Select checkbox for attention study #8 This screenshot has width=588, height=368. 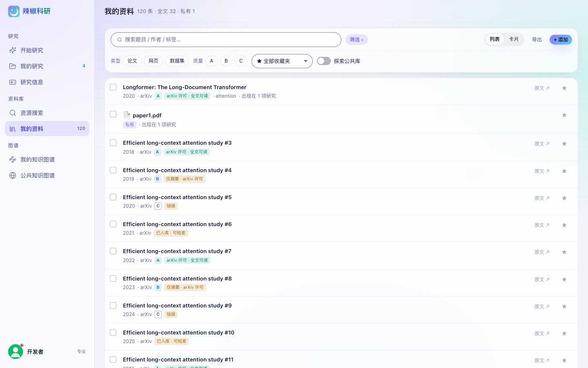point(113,278)
